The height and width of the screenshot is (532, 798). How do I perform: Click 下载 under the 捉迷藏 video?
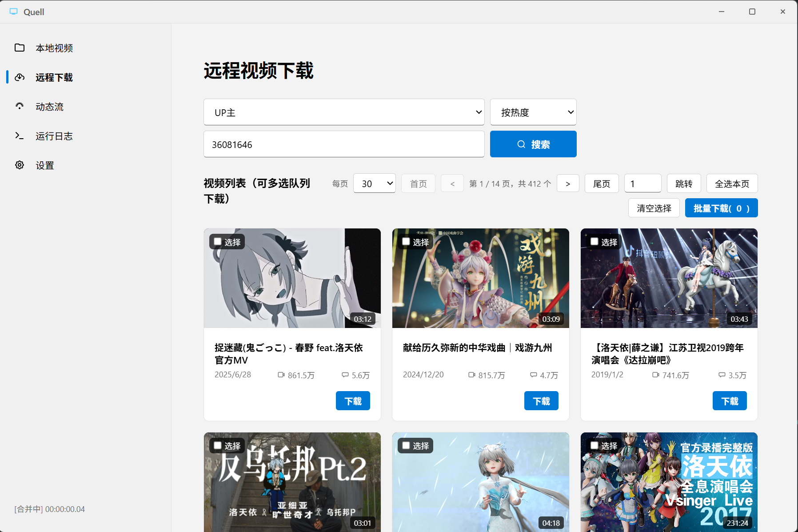coord(353,400)
